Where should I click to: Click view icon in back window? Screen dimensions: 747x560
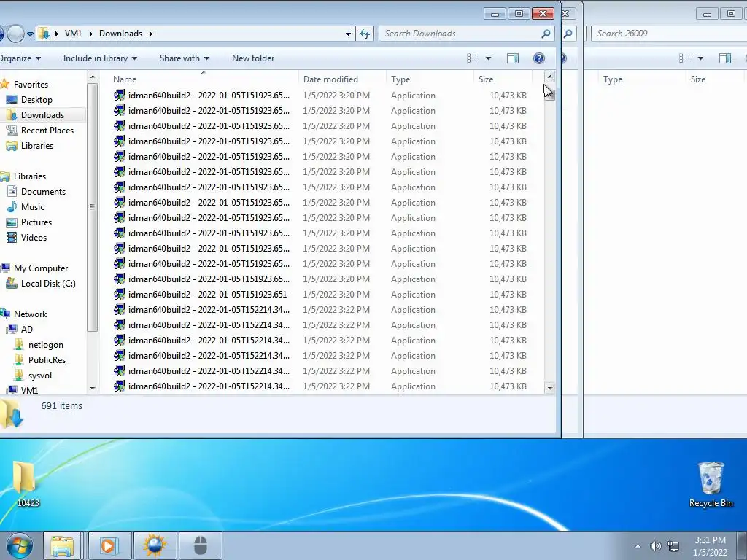[685, 58]
